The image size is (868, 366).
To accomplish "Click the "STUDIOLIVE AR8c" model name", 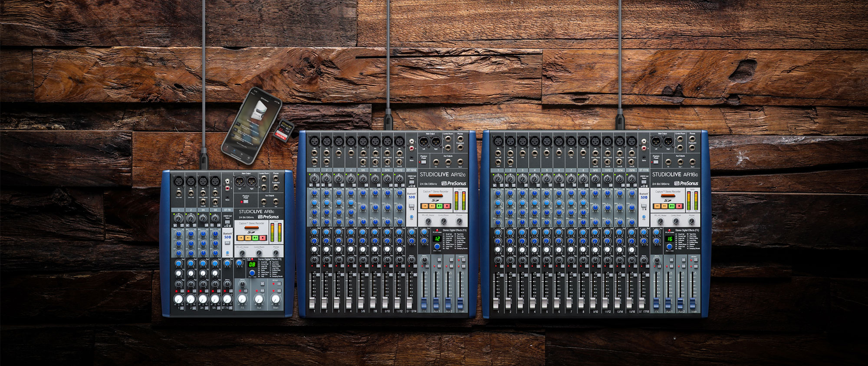I will tap(256, 212).
